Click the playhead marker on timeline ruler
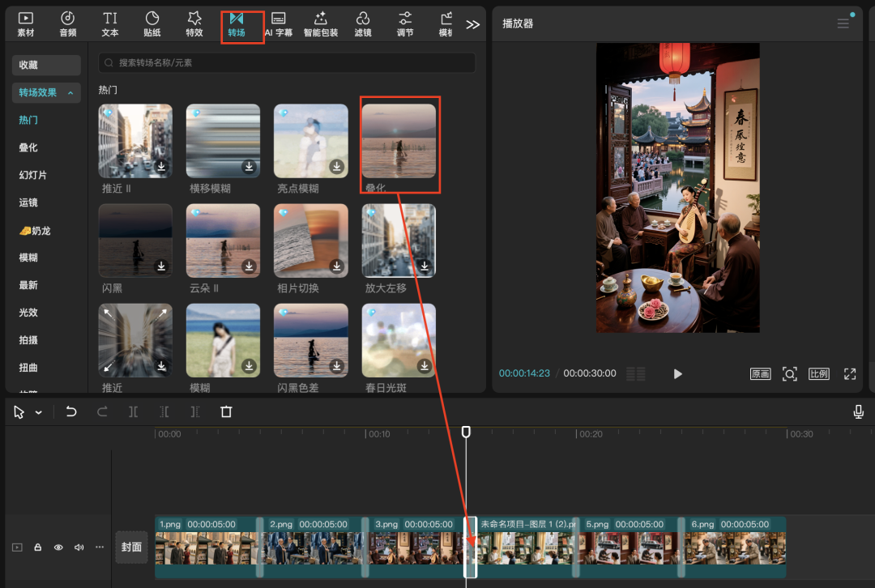 pyautogui.click(x=466, y=432)
